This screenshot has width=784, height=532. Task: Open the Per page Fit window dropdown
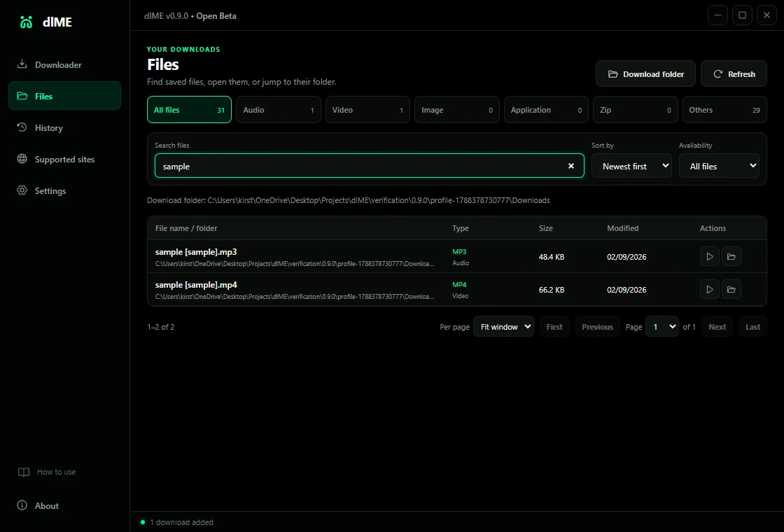(x=503, y=326)
